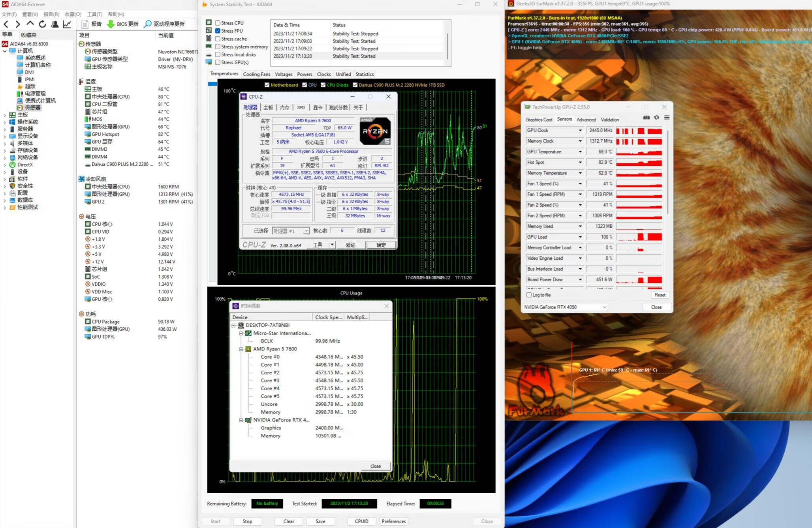Click Close in the clock frequency window
812x528 pixels.
[x=376, y=466]
